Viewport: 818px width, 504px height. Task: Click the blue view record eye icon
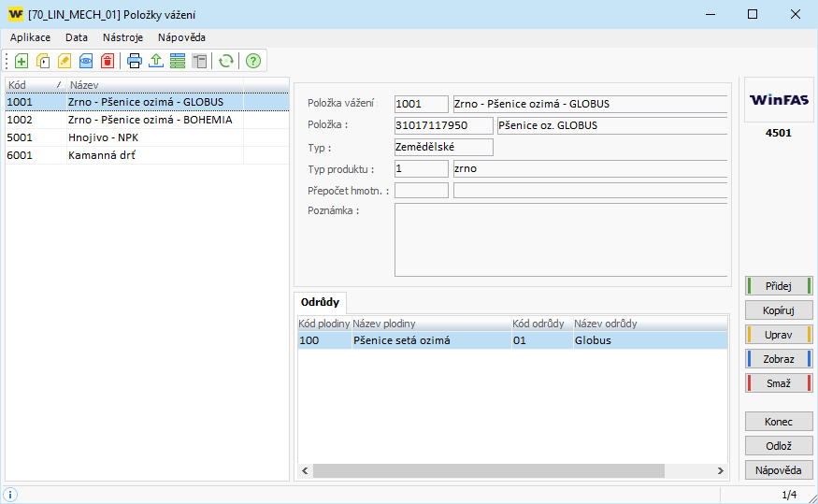pyautogui.click(x=86, y=61)
